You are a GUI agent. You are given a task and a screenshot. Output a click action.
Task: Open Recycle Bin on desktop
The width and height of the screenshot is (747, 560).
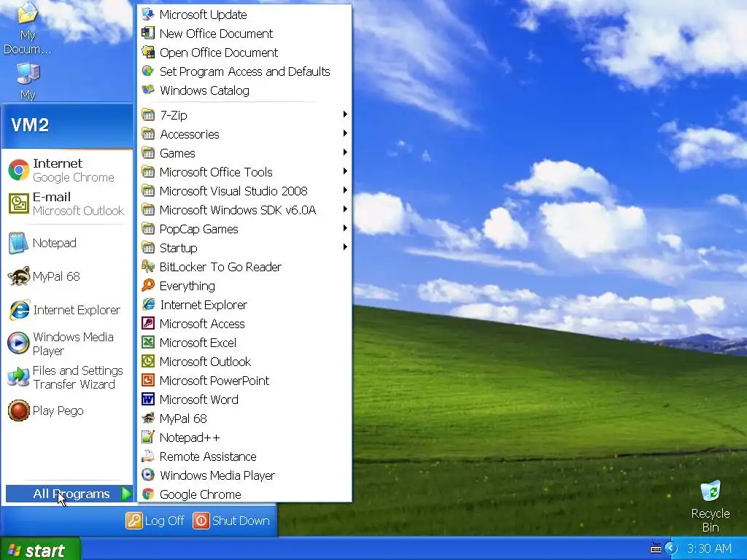(711, 506)
